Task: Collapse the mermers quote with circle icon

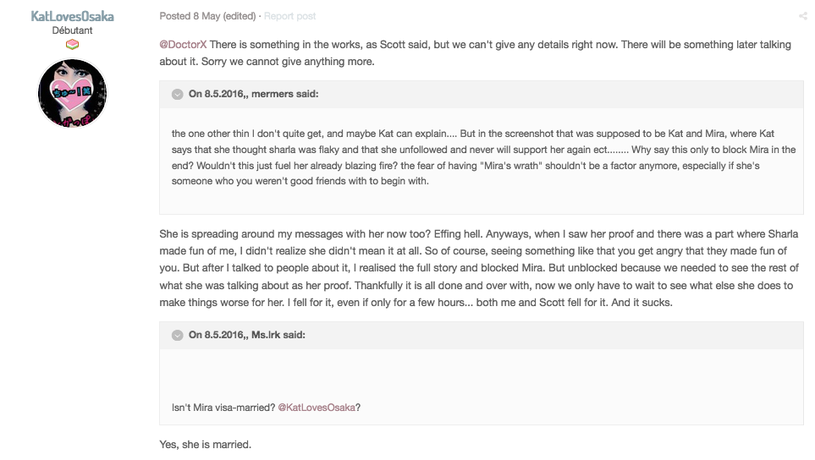Action: pos(177,94)
